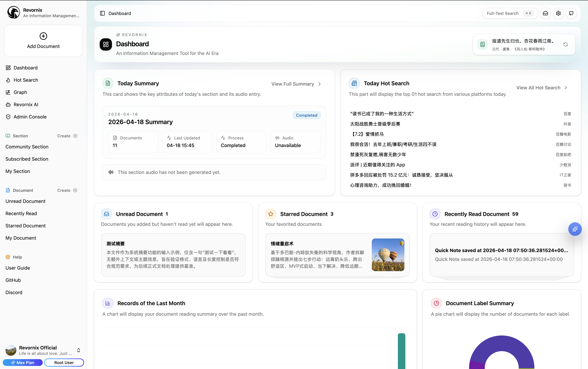
Task: Open the Quick Note recently read card
Action: (x=502, y=255)
